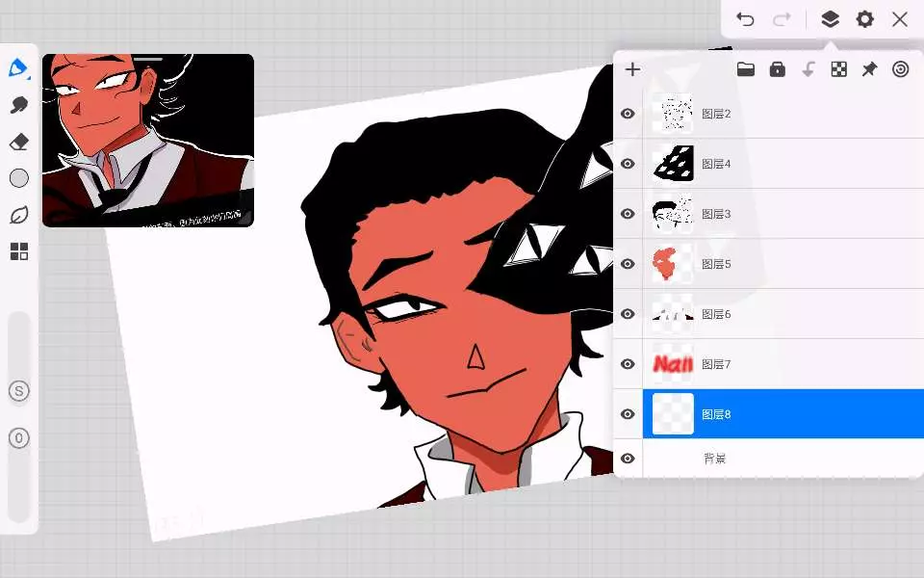Select the 图层3 thumbnail
Viewport: 924px width, 578px height.
pos(673,214)
